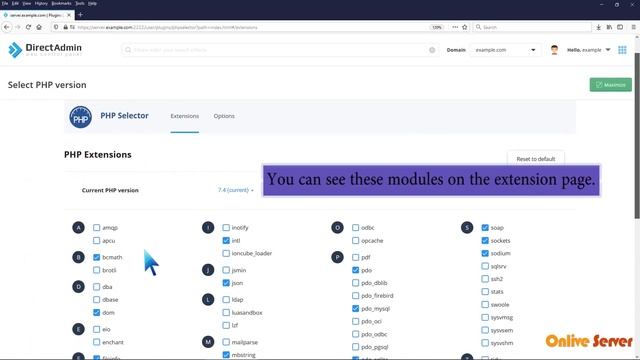Open the browser File menu
Image resolution: width=640 pixels, height=360 pixels.
point(5,3)
